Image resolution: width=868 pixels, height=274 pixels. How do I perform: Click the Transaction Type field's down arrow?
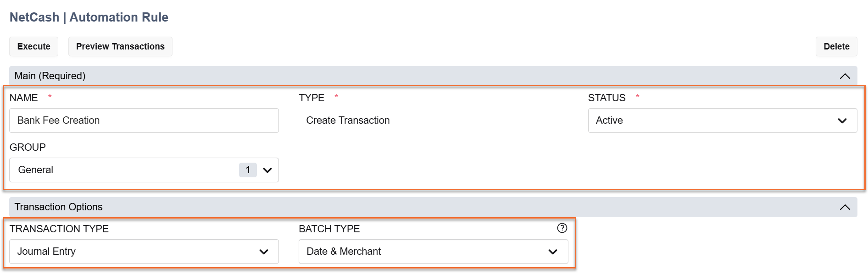click(264, 252)
